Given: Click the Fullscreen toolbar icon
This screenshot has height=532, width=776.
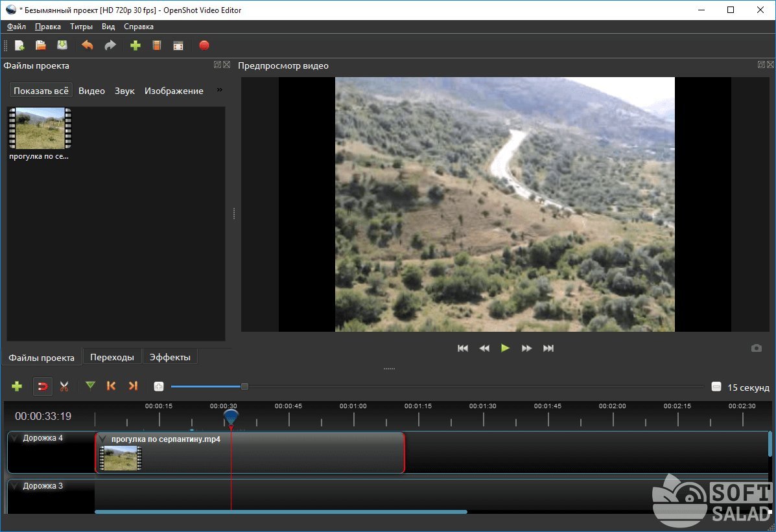Looking at the screenshot, I should coord(178,45).
